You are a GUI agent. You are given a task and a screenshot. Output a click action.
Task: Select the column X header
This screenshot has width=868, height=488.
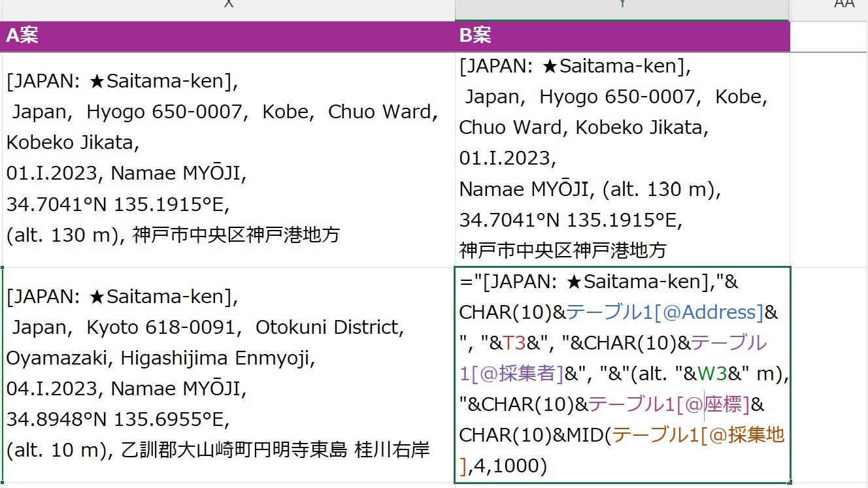click(228, 7)
